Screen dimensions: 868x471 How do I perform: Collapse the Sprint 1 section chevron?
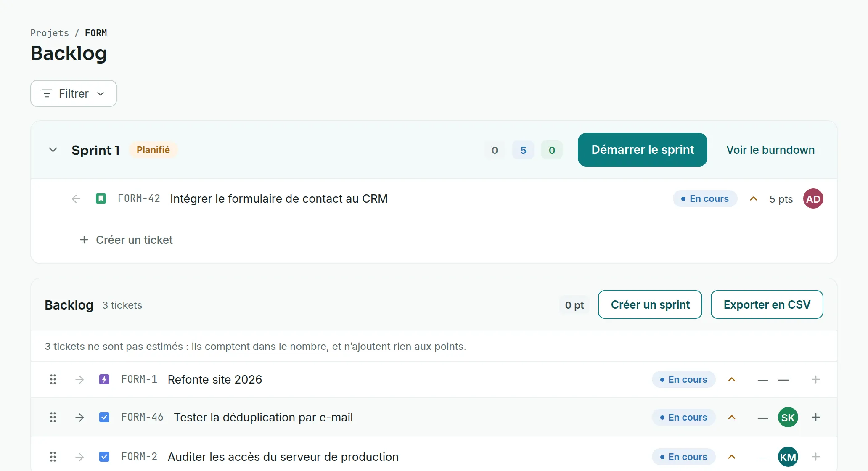(x=53, y=150)
